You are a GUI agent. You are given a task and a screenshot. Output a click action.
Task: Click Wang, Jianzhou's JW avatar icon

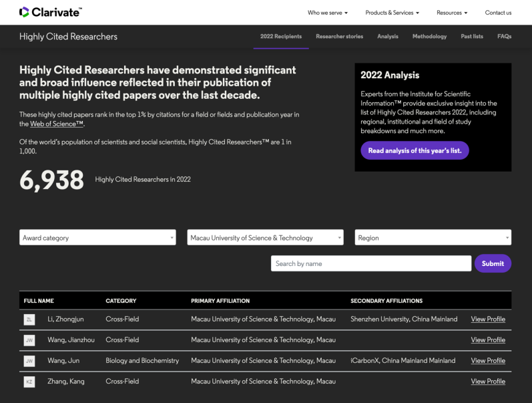29,340
